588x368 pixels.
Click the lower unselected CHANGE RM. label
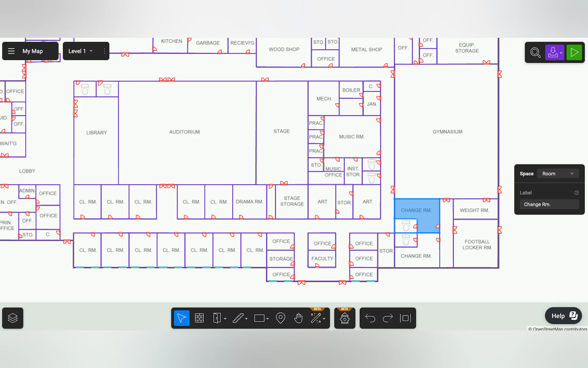[416, 256]
